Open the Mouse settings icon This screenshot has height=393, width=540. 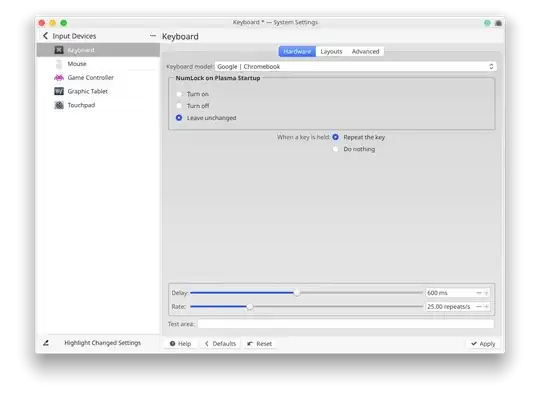pos(59,64)
